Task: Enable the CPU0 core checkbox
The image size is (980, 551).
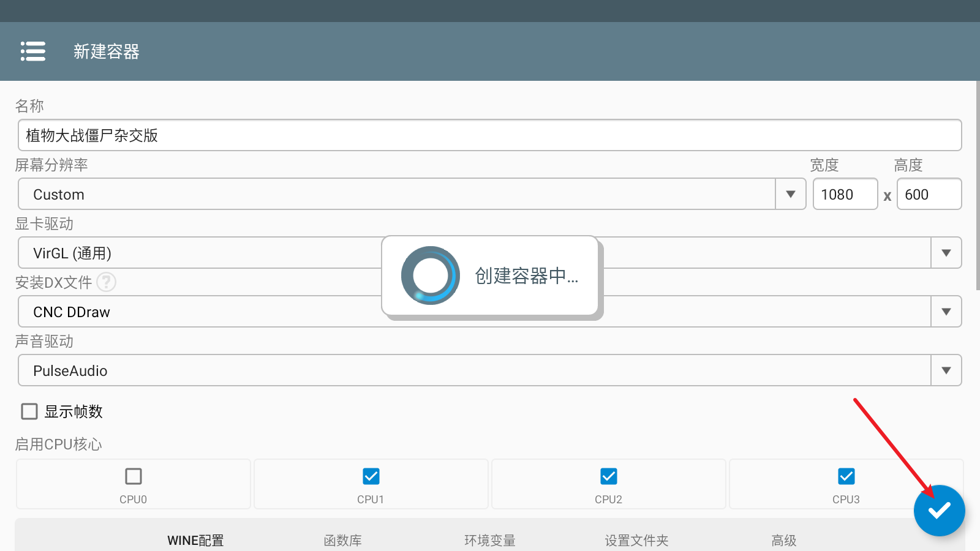Action: pyautogui.click(x=134, y=476)
